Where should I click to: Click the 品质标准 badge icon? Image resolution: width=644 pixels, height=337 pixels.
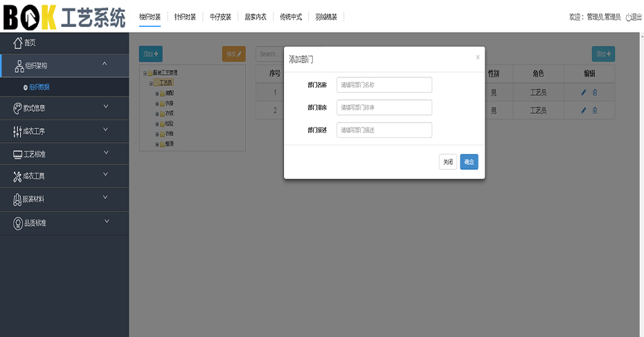click(18, 223)
